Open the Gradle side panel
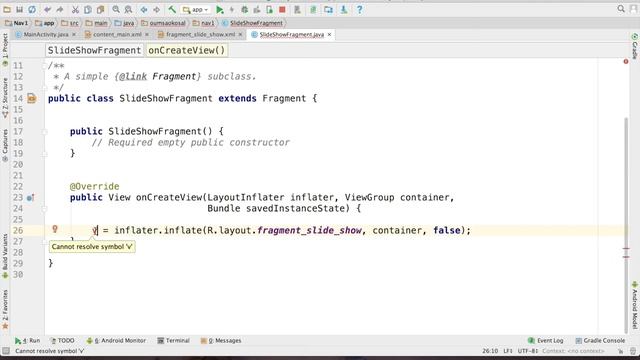Screen dimensions: 640x360 click(635, 47)
